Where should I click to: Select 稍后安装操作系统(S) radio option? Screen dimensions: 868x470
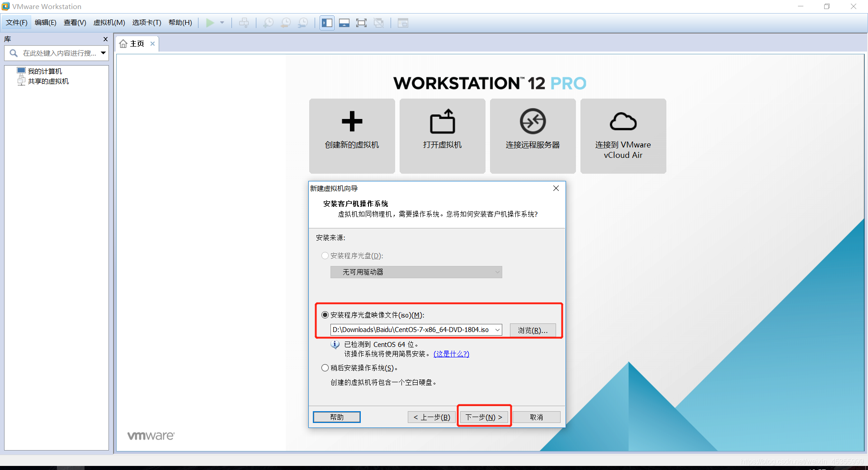325,368
